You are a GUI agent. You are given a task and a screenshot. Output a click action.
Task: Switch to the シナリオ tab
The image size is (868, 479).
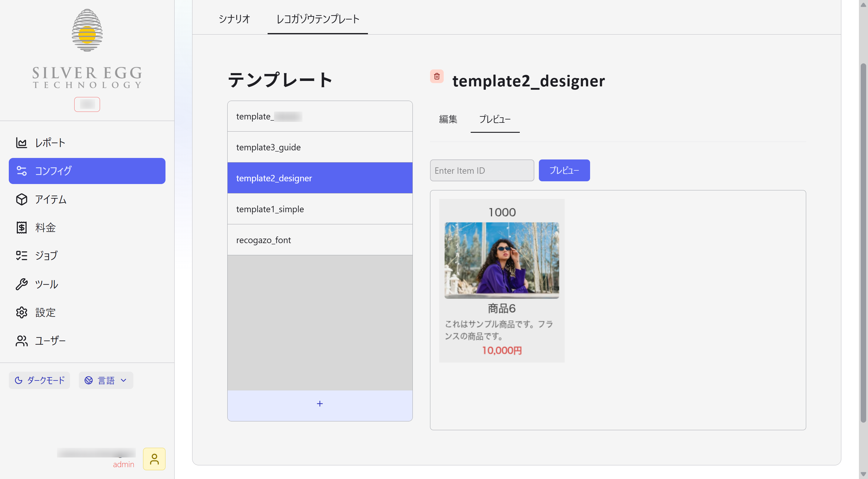(234, 19)
